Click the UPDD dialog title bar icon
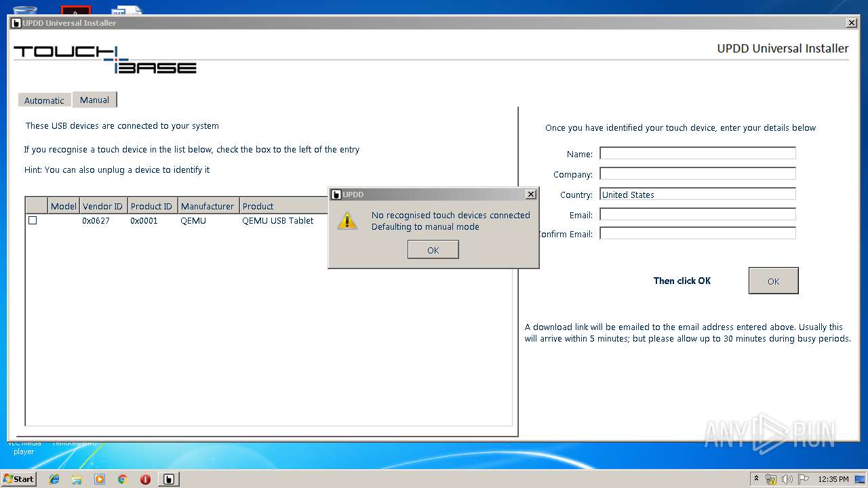This screenshot has height=488, width=868. [x=336, y=195]
